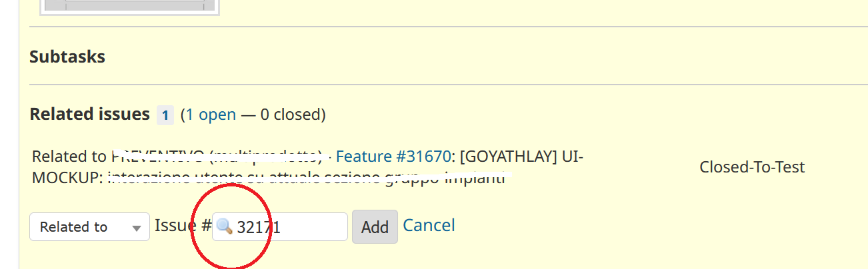This screenshot has width=868, height=269.
Task: Click the Related to text in issue row
Action: (69, 156)
